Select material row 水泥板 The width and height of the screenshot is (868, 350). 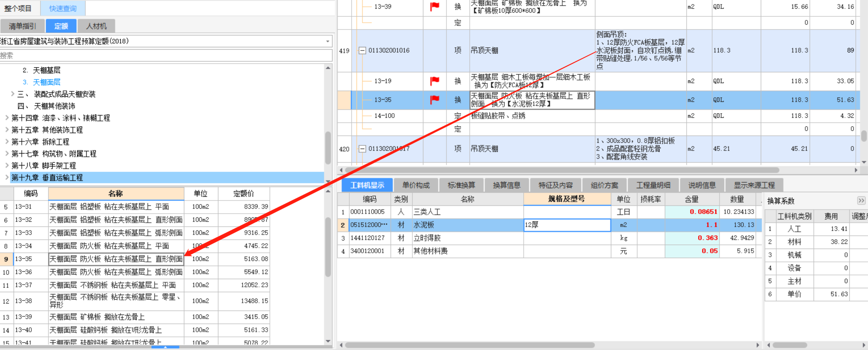[x=550, y=225]
